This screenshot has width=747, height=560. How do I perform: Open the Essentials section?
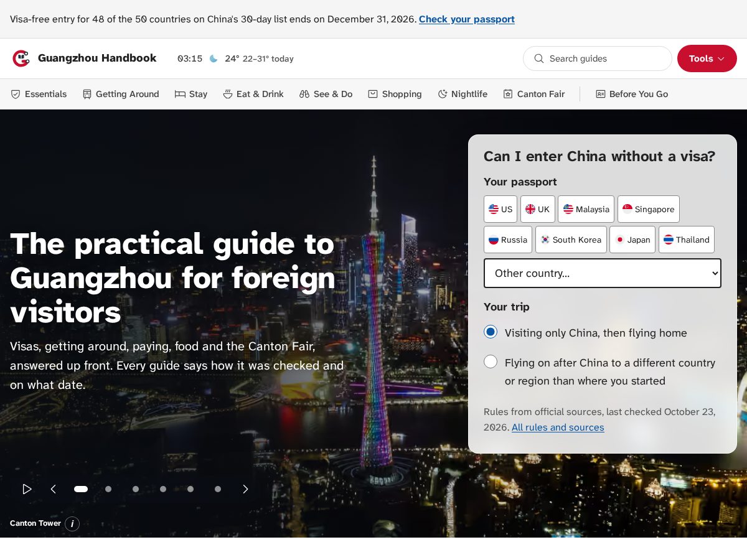pos(39,94)
